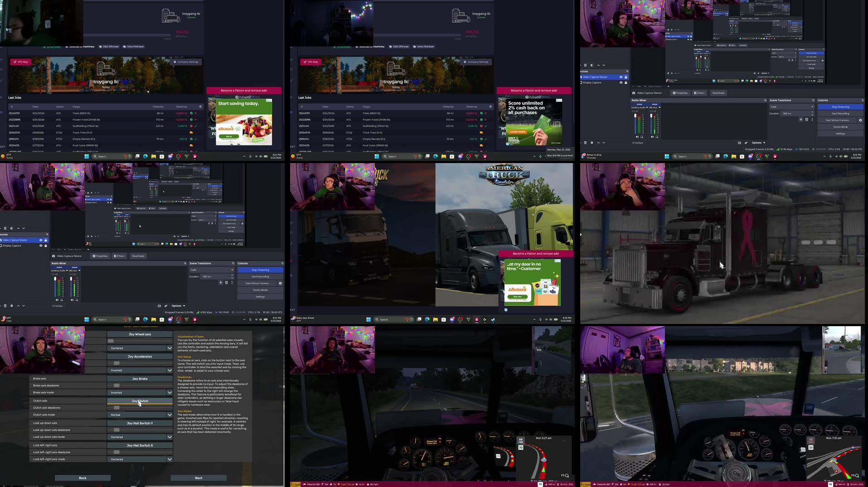The image size is (868, 487).
Task: Open OBS taskbar icon in 6300 kbps OBS frame
Action: coord(179,319)
